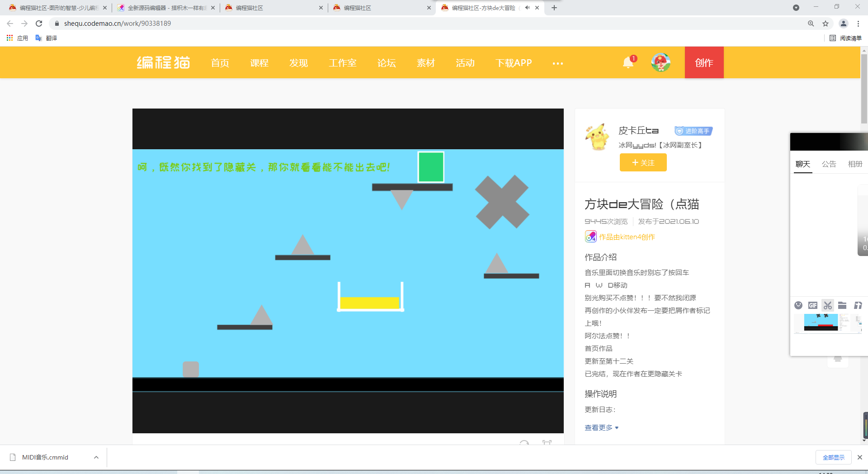Image resolution: width=868 pixels, height=474 pixels.
Task: Open the 作品由kitten4创作 link
Action: point(627,237)
